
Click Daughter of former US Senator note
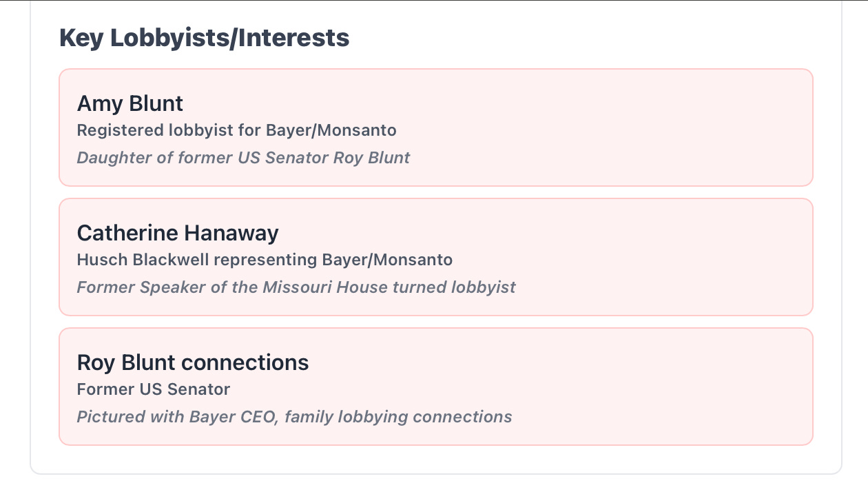243,158
